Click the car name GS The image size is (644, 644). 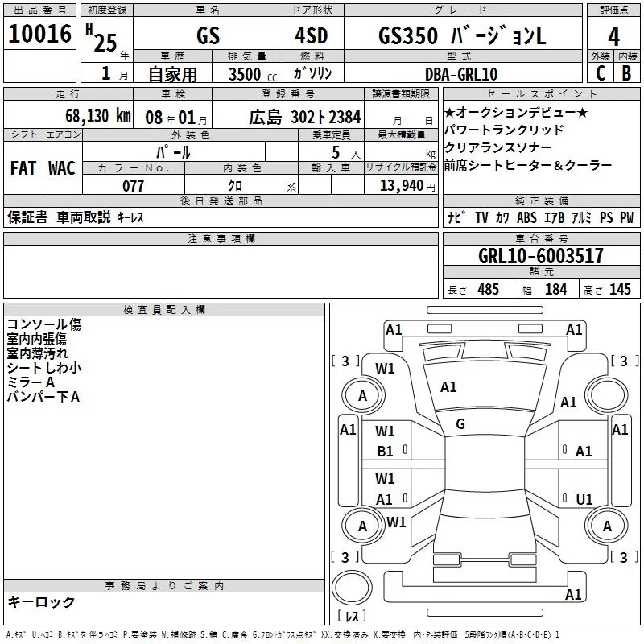click(208, 35)
